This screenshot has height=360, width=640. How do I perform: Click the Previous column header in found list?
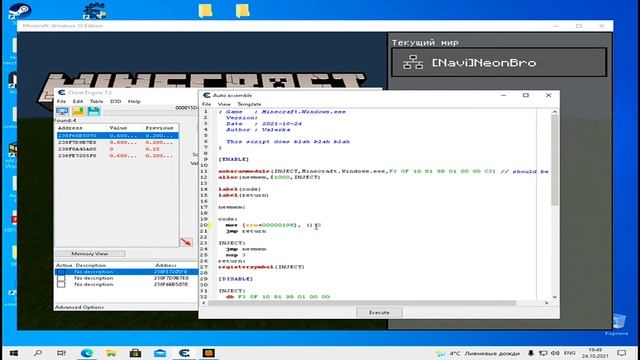tap(159, 128)
